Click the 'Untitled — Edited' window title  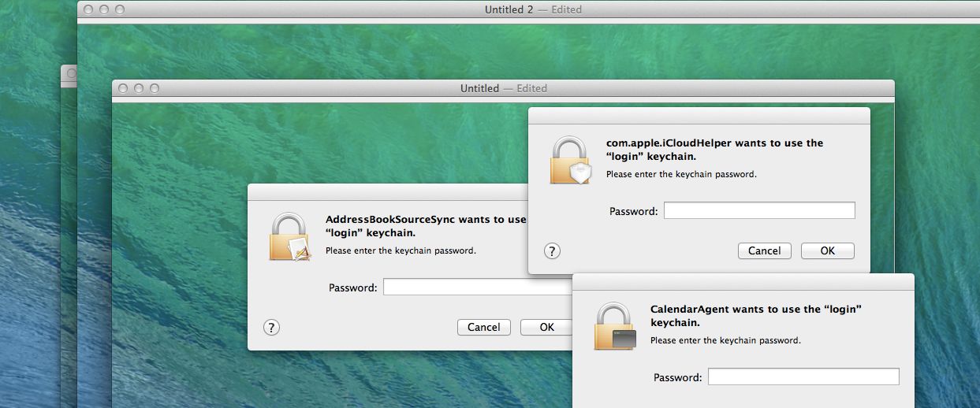pyautogui.click(x=504, y=88)
